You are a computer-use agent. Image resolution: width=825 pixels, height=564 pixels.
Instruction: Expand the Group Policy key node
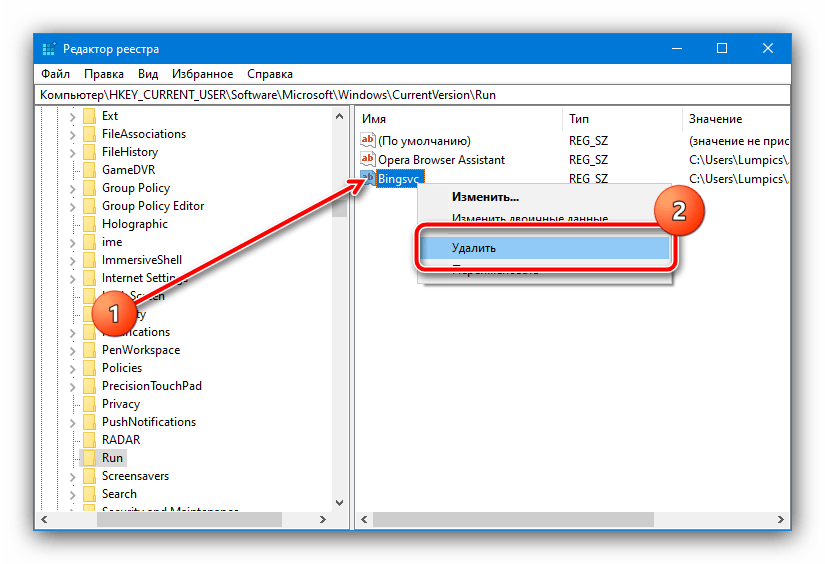[x=71, y=188]
